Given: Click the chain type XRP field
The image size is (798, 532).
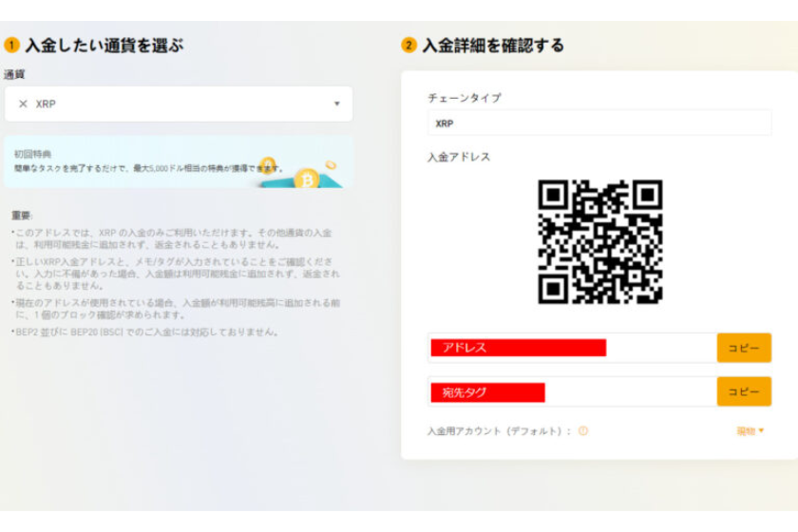Looking at the screenshot, I should 599,123.
